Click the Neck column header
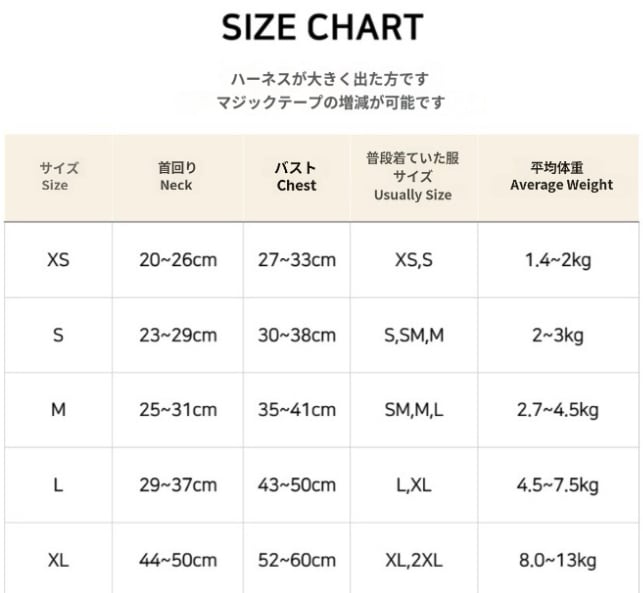 [177, 176]
